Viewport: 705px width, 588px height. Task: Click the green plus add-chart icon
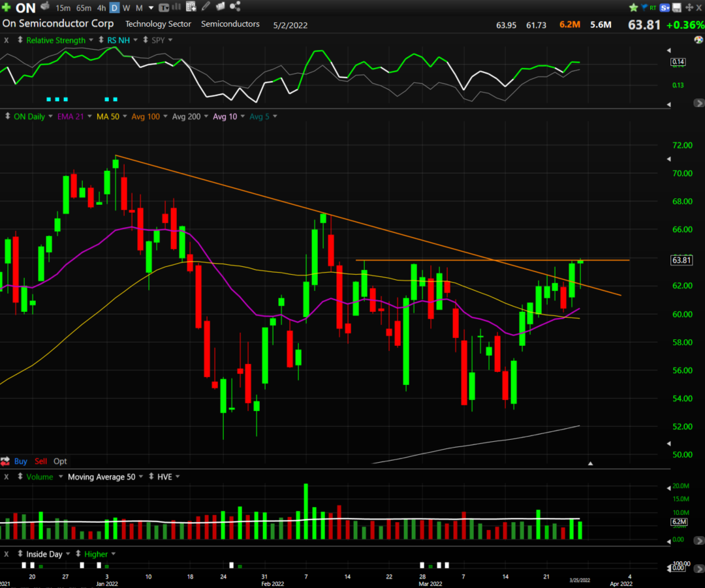point(6,7)
